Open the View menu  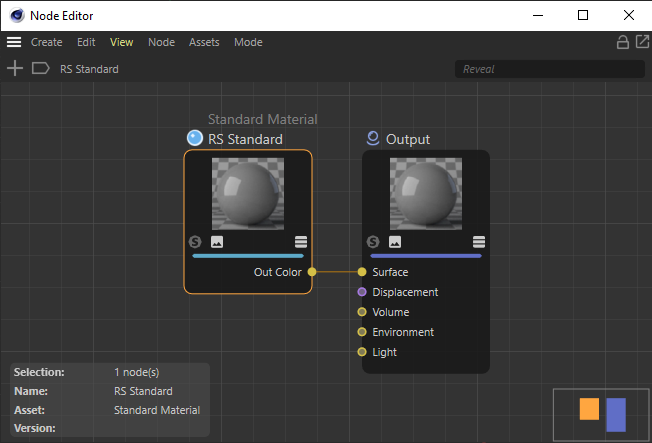pos(121,42)
